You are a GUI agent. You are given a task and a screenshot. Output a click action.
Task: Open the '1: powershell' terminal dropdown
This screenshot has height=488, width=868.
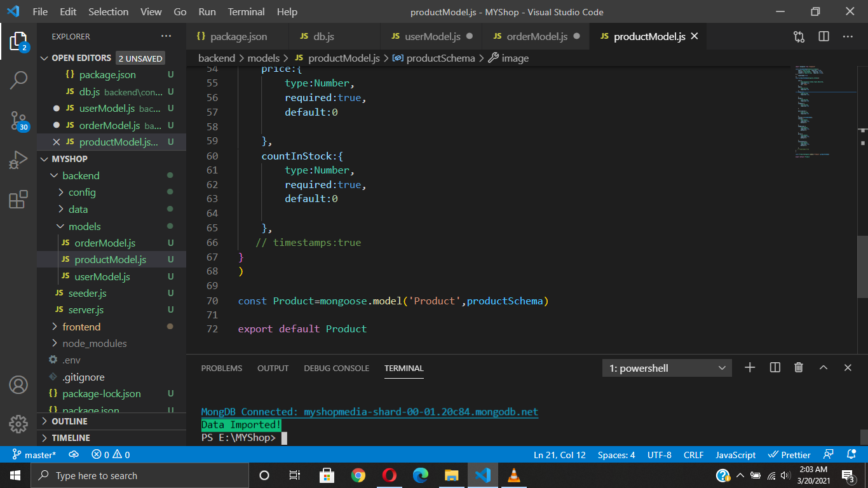pyautogui.click(x=666, y=367)
